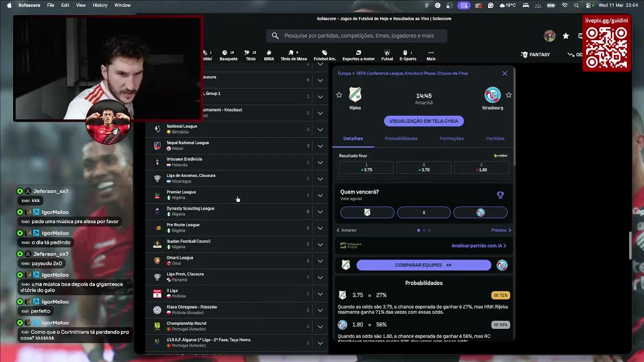This screenshot has width=644, height=362.
Task: Click Comparar Equipes button
Action: 424,265
